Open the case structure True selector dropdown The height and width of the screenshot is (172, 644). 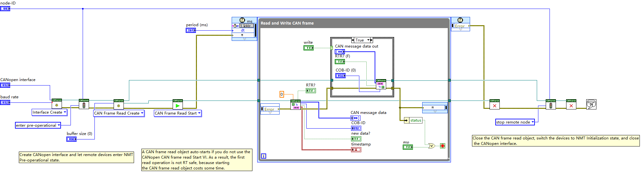(x=368, y=40)
